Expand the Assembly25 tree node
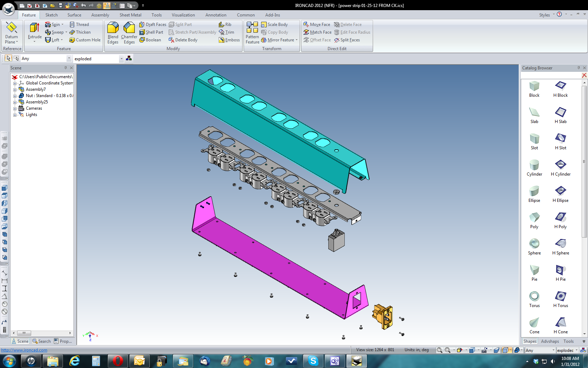 15,102
